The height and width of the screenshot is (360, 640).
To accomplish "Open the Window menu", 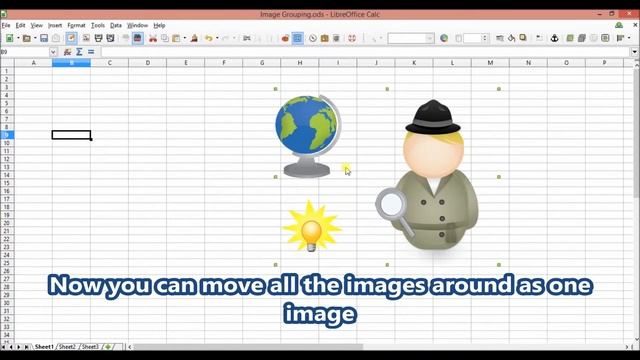I will pyautogui.click(x=138, y=25).
